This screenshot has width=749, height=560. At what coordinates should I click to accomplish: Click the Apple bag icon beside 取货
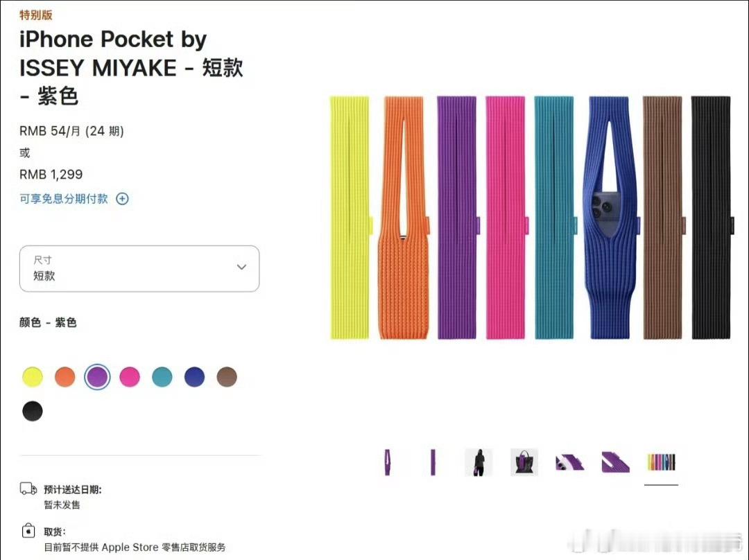tap(28, 531)
